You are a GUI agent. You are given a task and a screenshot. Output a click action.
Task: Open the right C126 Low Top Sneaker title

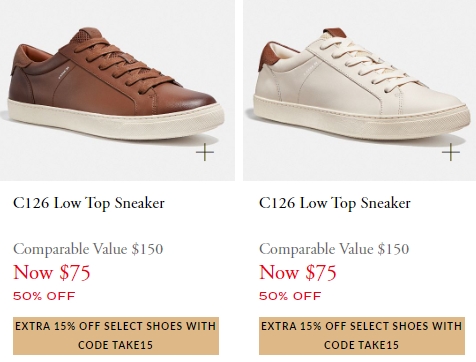[335, 203]
